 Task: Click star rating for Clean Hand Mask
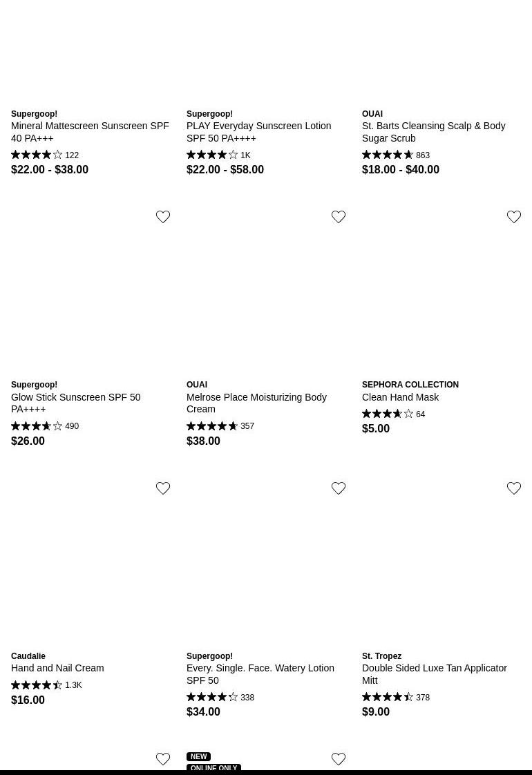388,414
